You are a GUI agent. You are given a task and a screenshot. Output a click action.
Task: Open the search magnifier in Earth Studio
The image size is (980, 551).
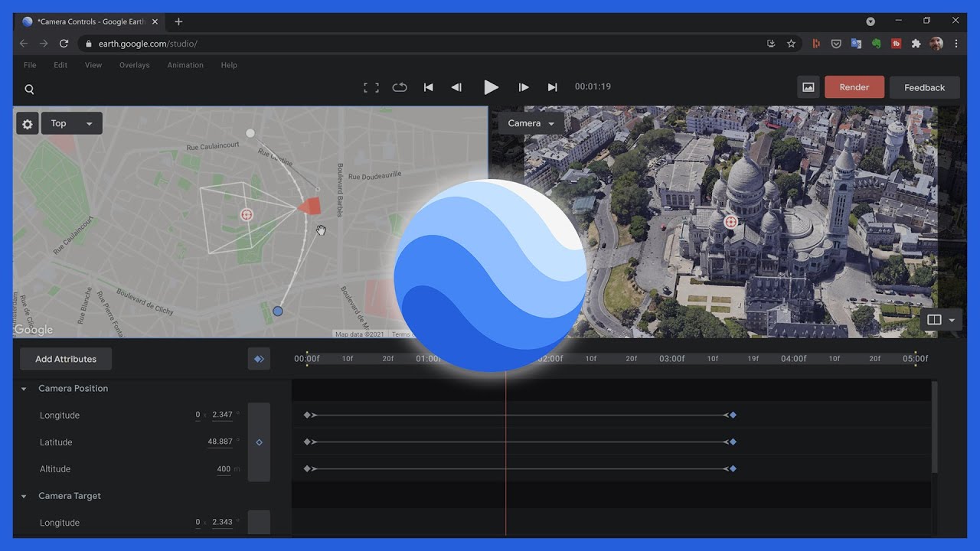29,90
